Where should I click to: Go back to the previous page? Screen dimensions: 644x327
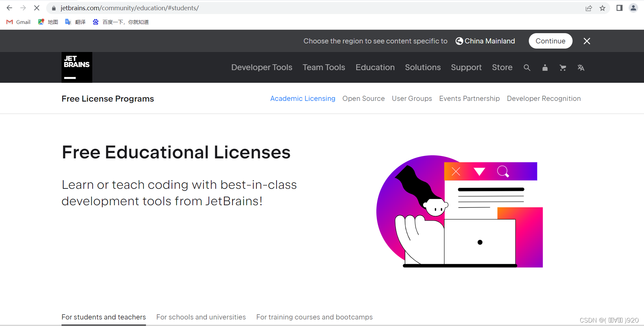click(x=9, y=8)
